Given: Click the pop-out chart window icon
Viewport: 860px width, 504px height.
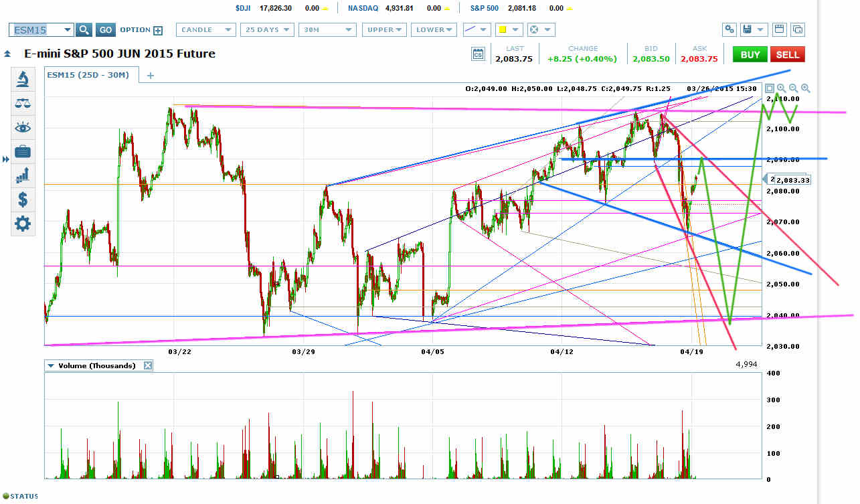Looking at the screenshot, I should pos(797,29).
